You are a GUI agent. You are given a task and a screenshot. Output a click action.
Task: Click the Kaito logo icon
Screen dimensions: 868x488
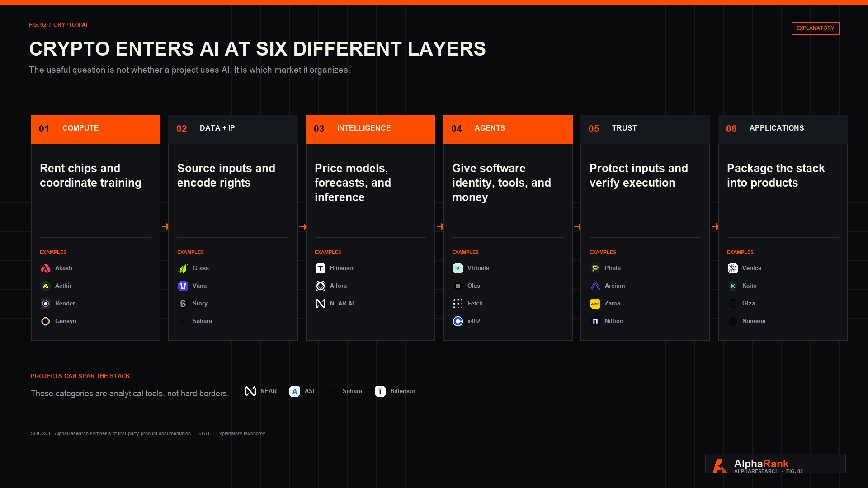tap(733, 286)
